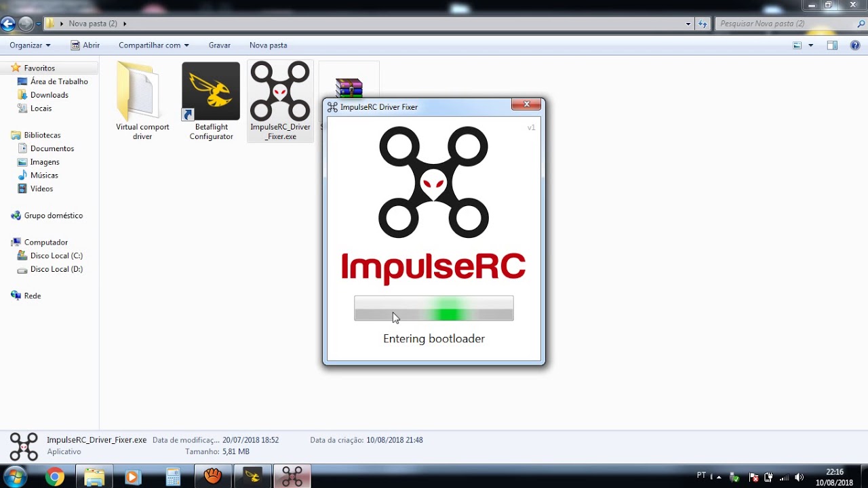
Task: Click the search magnifier icon
Action: coord(861,24)
